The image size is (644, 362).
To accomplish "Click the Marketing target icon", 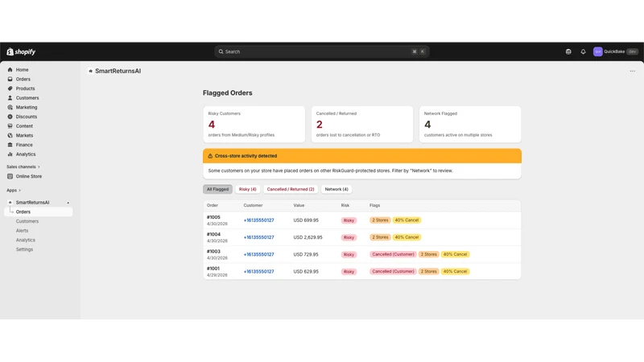I will (x=10, y=108).
